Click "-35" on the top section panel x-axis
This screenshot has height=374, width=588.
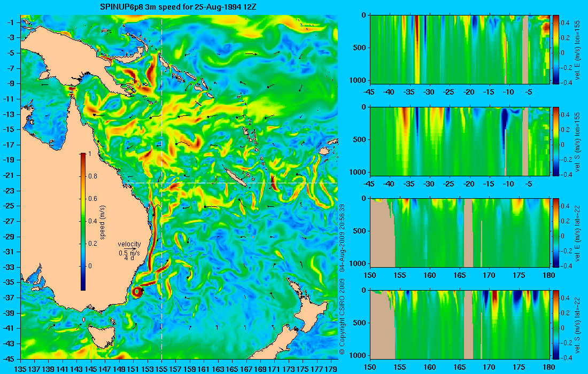pos(409,92)
